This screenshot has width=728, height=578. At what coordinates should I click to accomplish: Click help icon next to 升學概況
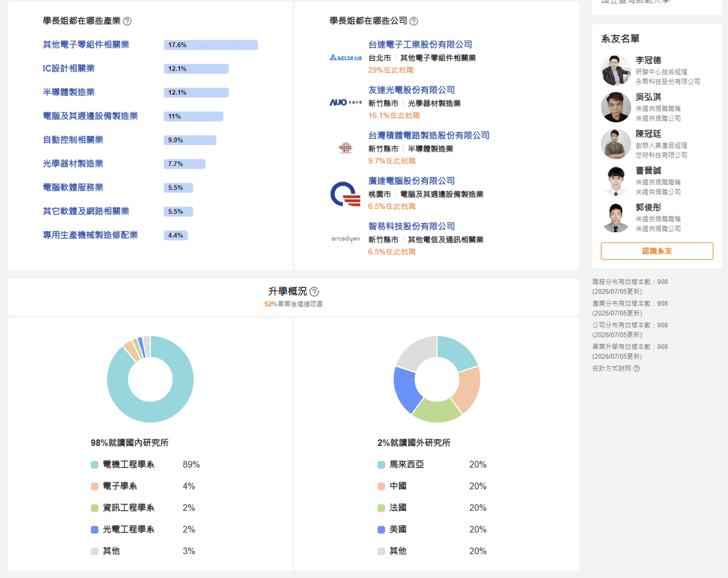click(x=314, y=292)
